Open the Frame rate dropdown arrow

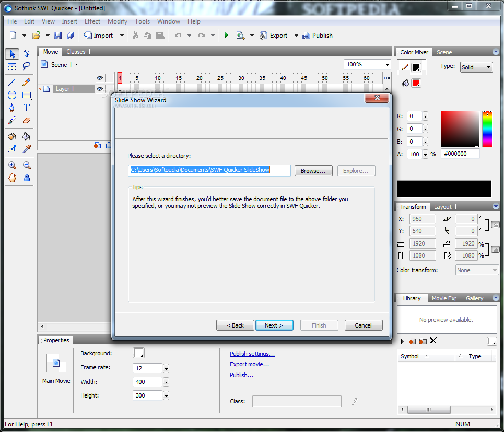(166, 368)
